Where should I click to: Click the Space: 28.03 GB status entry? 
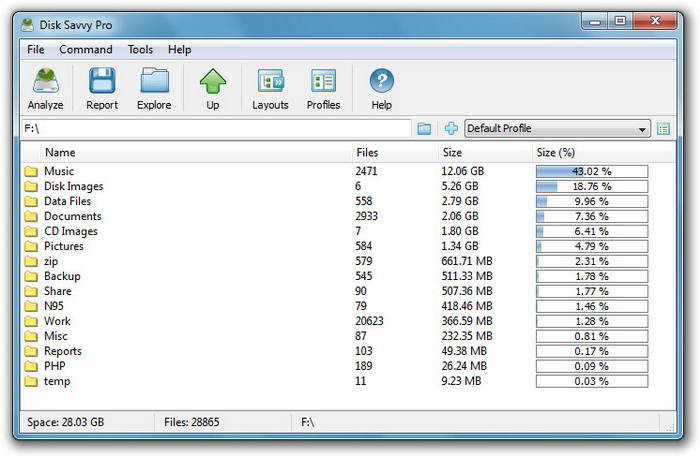coord(66,422)
